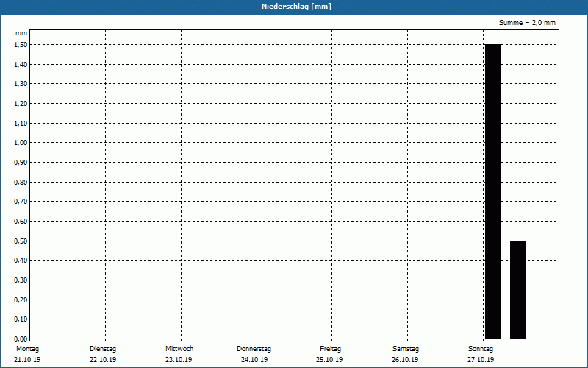This screenshot has width=588, height=368.
Task: Click the Sonntag day label
Action: pyautogui.click(x=481, y=349)
